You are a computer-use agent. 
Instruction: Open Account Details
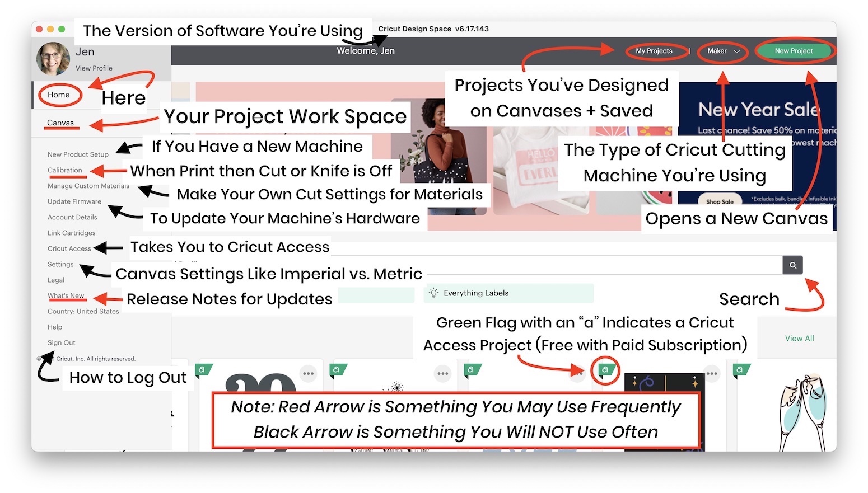click(72, 217)
